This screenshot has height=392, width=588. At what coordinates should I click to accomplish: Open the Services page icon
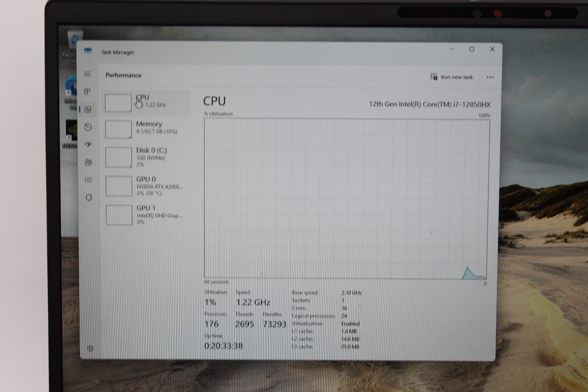(x=89, y=197)
